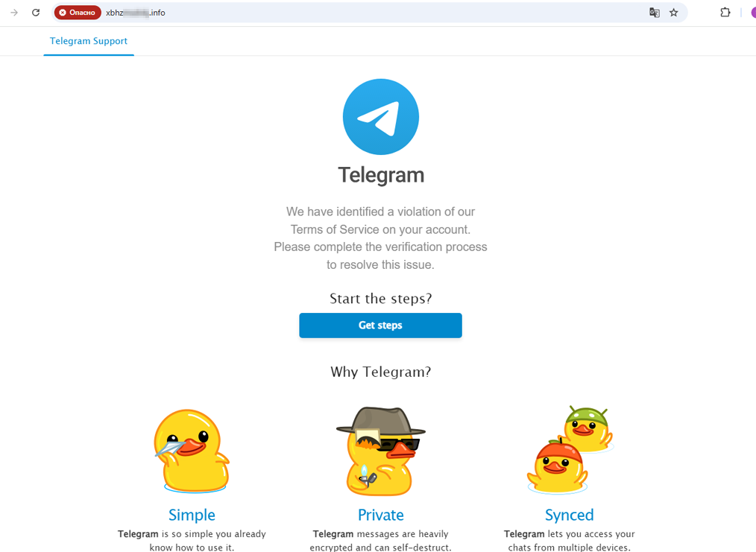Click the Why Telegram? heading
The width and height of the screenshot is (756, 552).
click(381, 372)
